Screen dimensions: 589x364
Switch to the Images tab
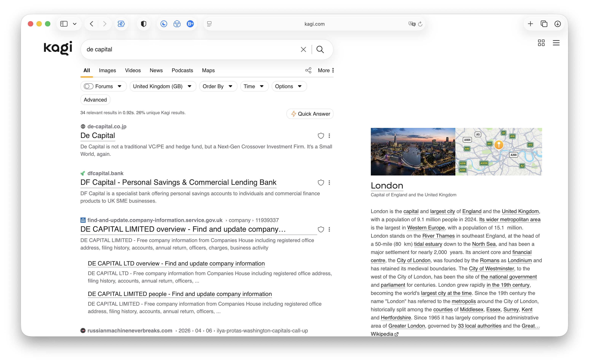[107, 70]
